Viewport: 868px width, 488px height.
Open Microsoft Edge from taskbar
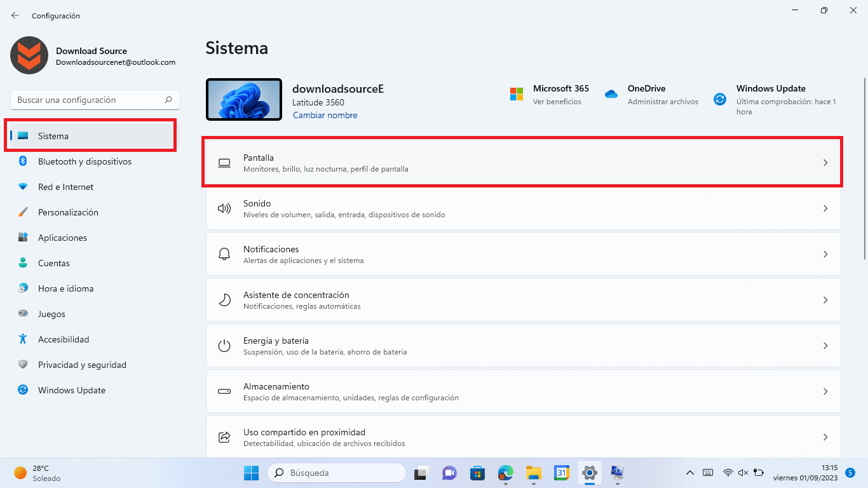click(505, 473)
